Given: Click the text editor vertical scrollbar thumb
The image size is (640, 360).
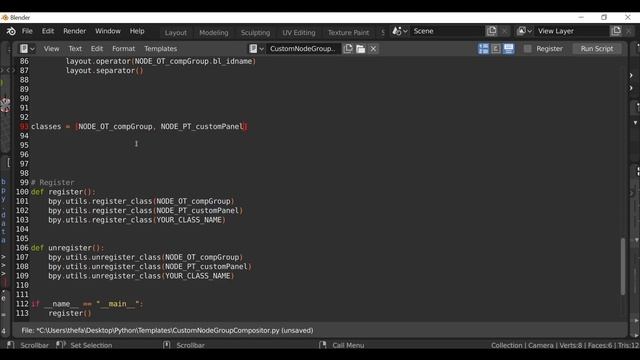Looking at the screenshot, I should pyautogui.click(x=623, y=266).
